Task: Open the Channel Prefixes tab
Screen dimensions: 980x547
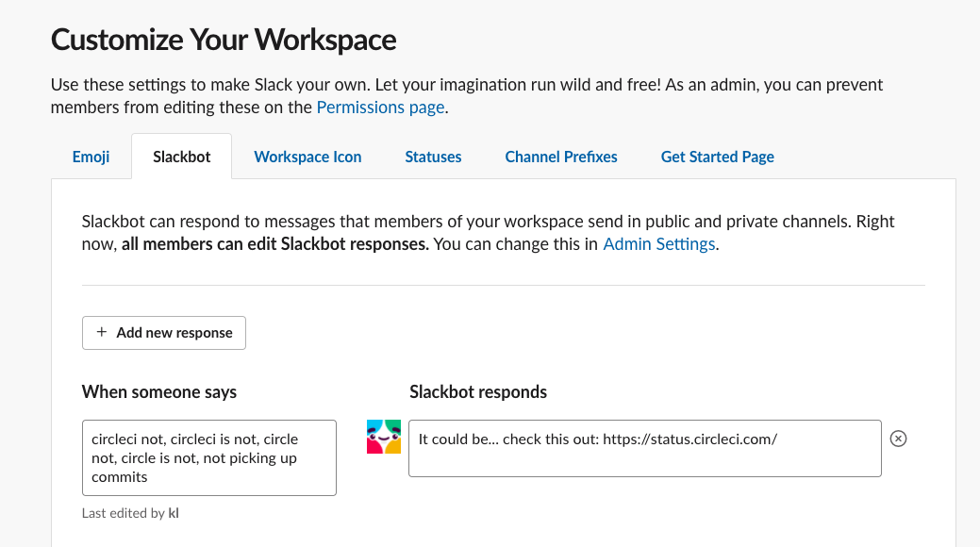Action: [560, 157]
